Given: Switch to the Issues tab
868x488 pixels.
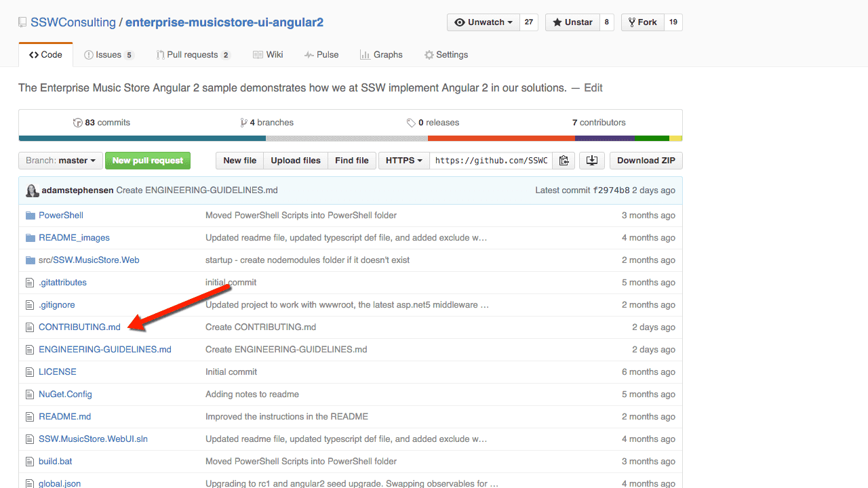Looking at the screenshot, I should click(x=108, y=55).
